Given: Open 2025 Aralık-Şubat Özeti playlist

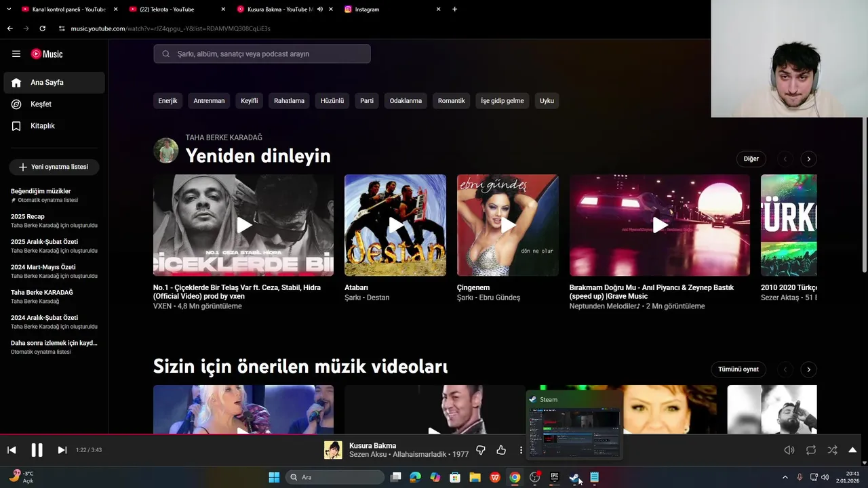Looking at the screenshot, I should (x=54, y=246).
